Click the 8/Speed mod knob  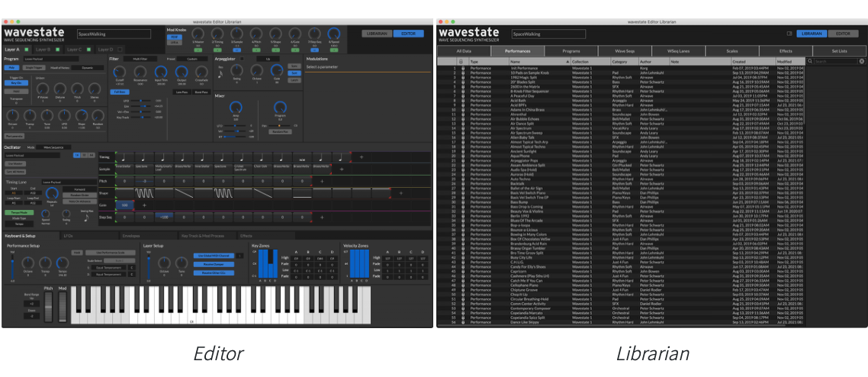[334, 34]
